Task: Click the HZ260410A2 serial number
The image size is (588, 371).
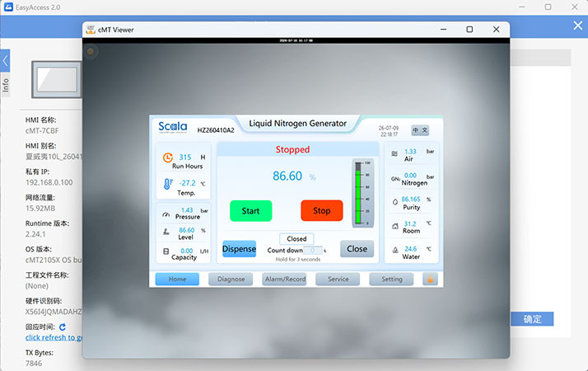Action: click(216, 130)
